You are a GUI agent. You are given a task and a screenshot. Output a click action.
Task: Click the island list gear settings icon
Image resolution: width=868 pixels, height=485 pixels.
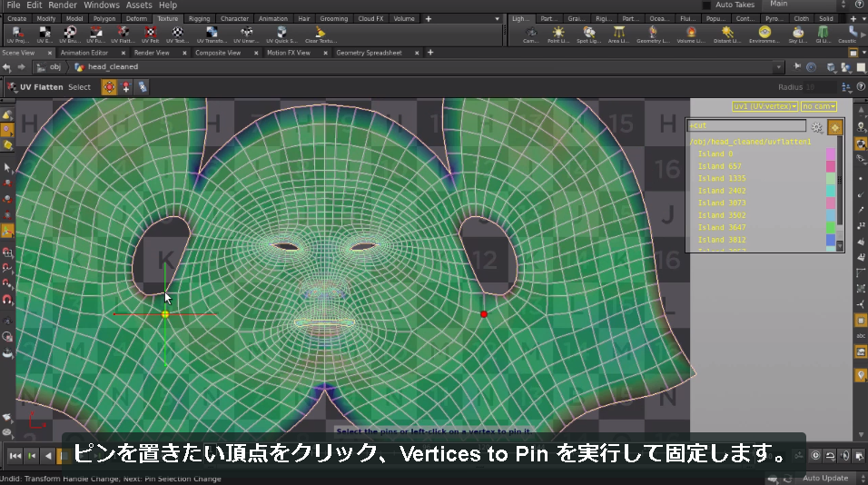pos(816,127)
